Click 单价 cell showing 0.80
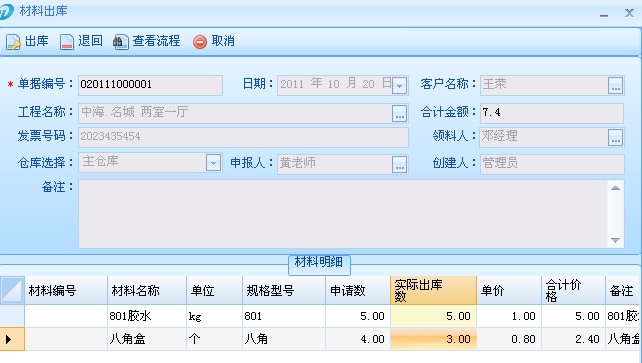Screen dimensions: 642x363 coord(509,339)
